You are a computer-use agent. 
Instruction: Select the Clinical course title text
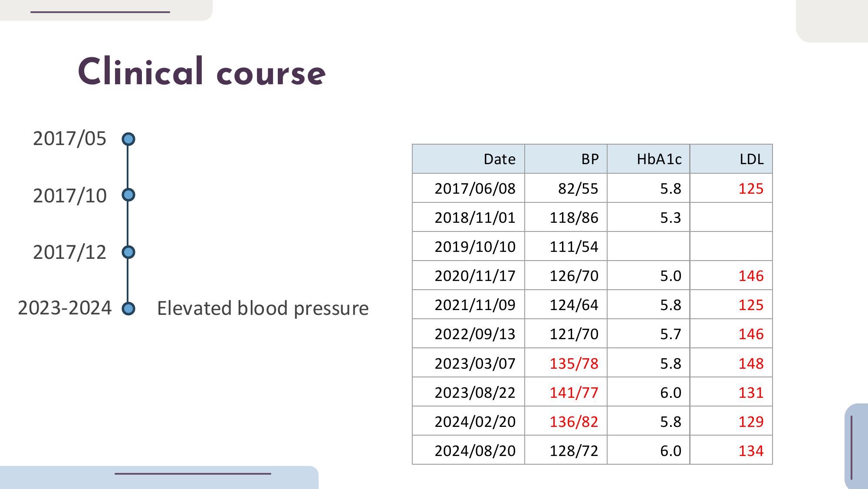tap(201, 72)
